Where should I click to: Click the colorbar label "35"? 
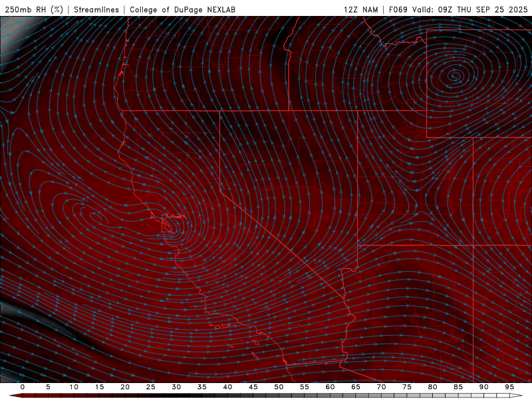201,387
